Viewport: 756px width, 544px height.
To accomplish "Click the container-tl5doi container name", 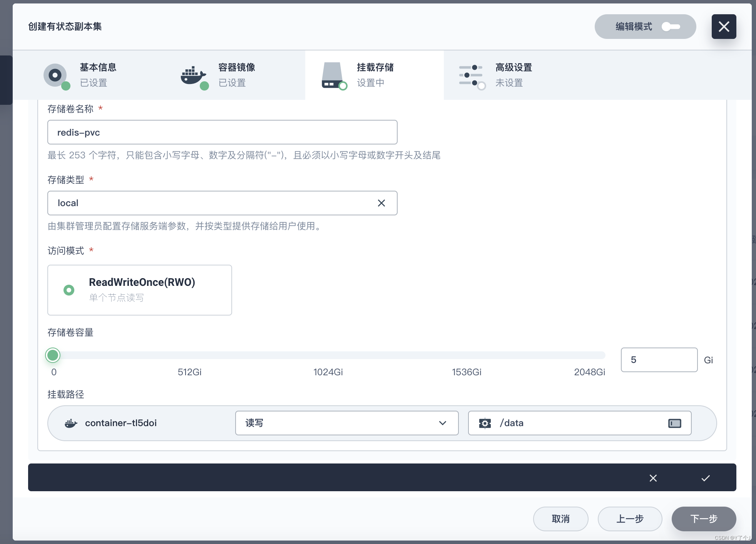I will tap(121, 423).
